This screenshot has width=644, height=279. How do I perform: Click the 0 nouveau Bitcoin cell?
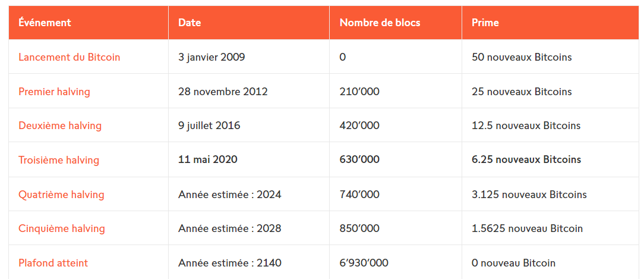click(x=514, y=262)
